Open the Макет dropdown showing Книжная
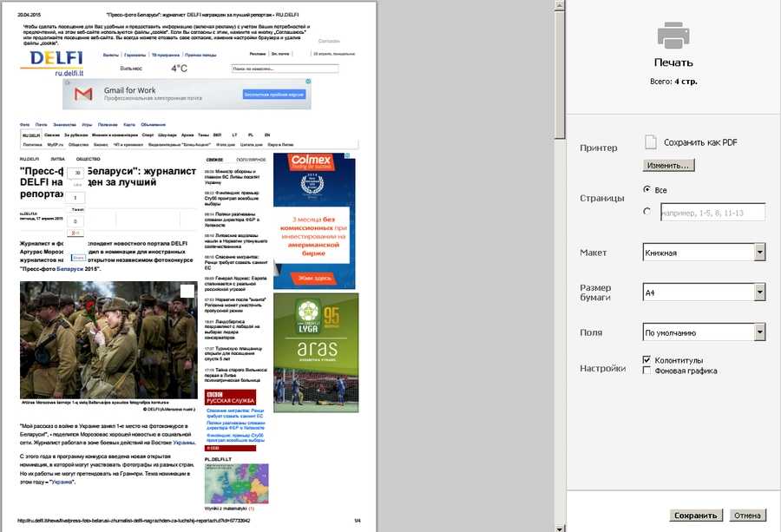 pos(704,253)
